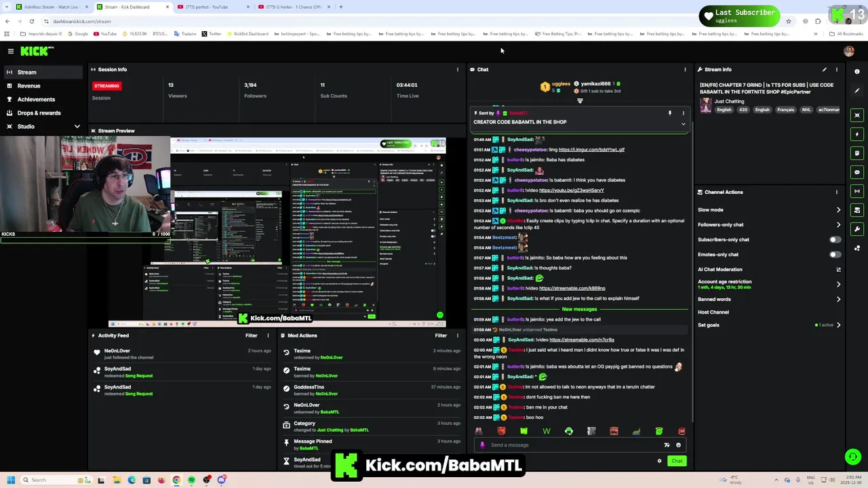This screenshot has height=488, width=868.
Task: Open profile avatar in top right header
Action: (x=849, y=51)
